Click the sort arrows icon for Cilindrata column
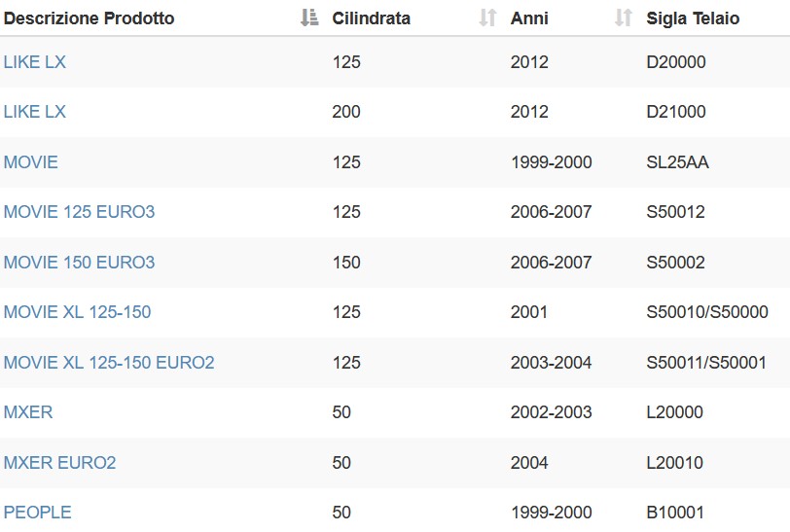This screenshot has width=790, height=532. click(487, 18)
